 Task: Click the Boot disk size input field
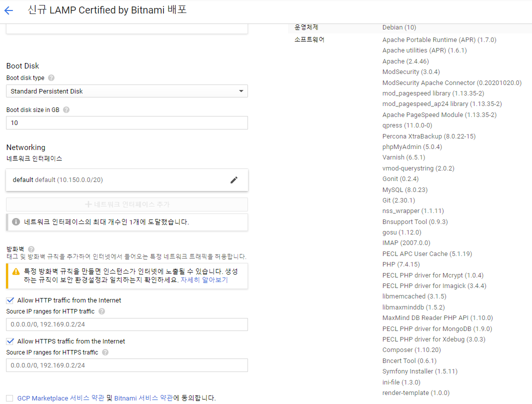coord(127,123)
